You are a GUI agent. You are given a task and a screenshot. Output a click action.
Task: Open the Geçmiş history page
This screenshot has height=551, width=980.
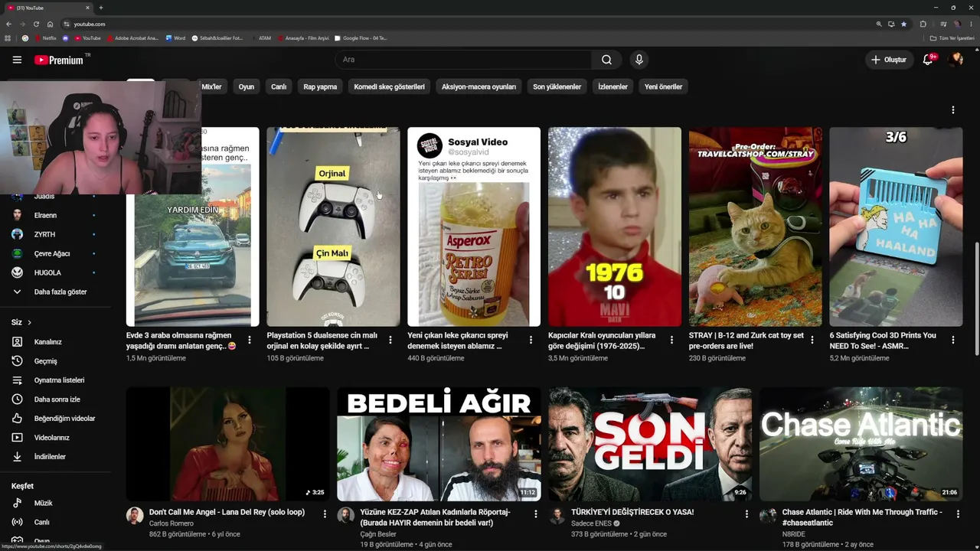click(x=46, y=361)
